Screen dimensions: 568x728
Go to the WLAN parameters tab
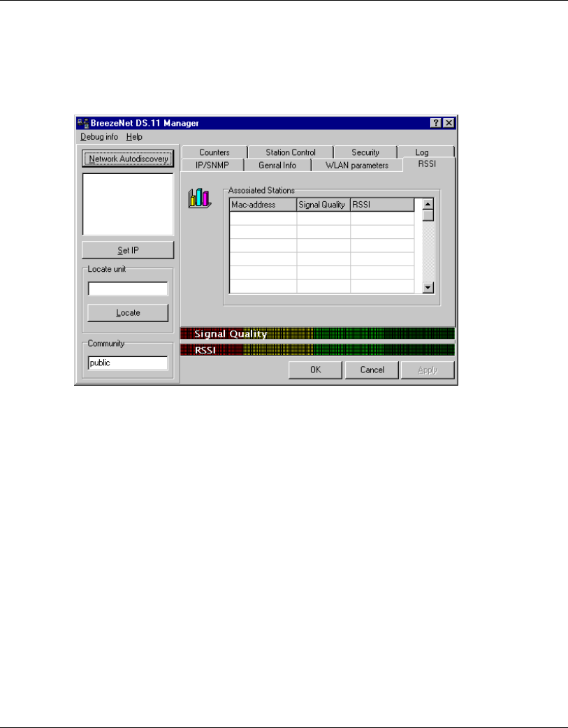click(357, 166)
